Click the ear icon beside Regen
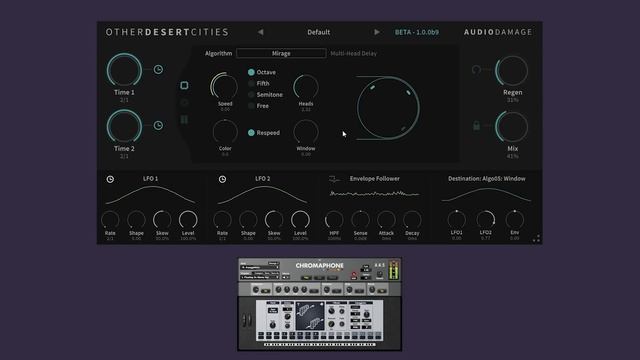 click(476, 70)
